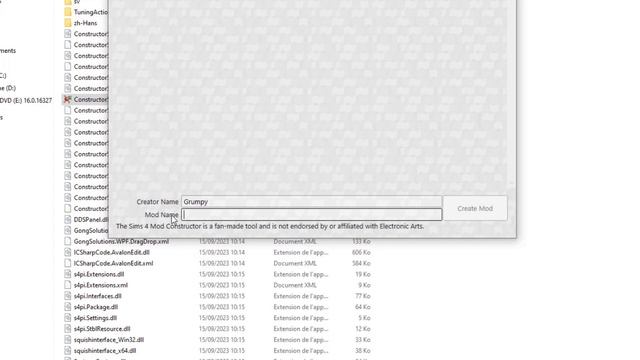Click the 606 Ko size of ICSharpCode.AvalonEdit.dll
Viewport: 640px width, 360px height.
point(361,252)
